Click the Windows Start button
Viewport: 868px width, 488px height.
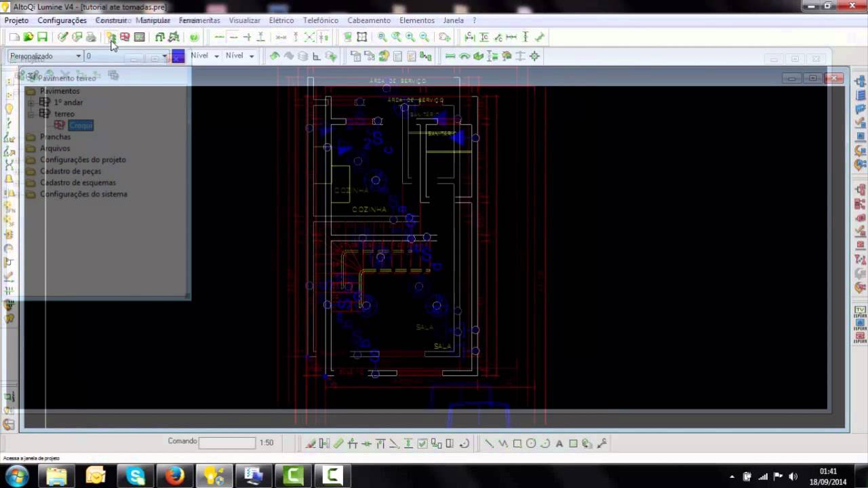click(x=17, y=476)
